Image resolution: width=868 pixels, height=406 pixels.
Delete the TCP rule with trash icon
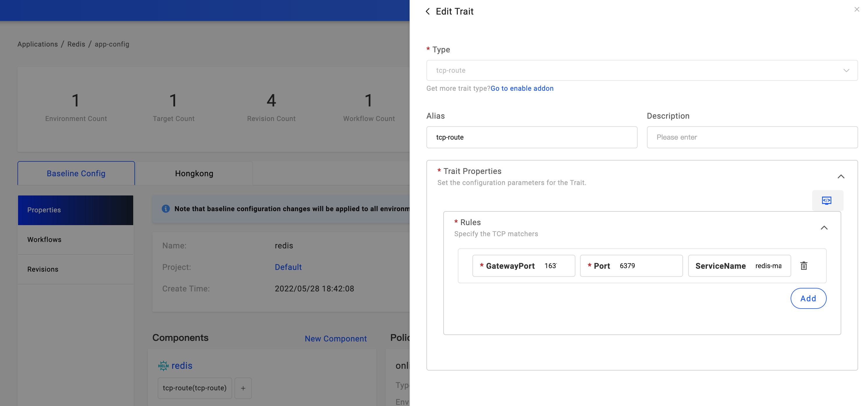[x=804, y=266]
